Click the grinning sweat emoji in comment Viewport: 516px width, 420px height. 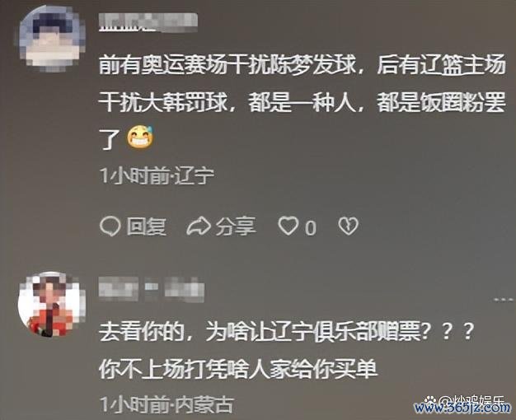point(141,137)
